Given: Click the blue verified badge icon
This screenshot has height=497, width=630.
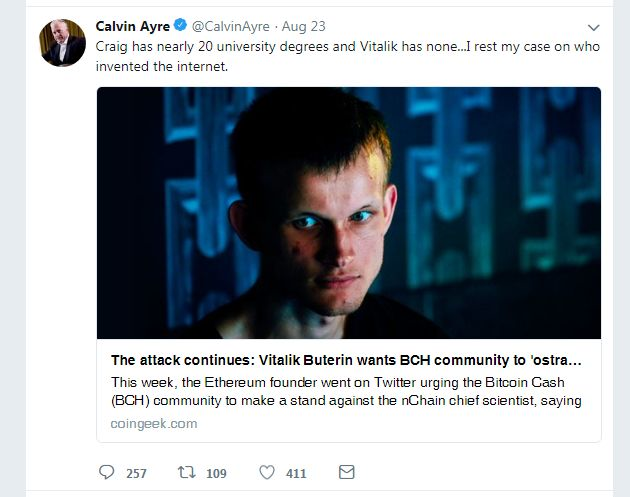Looking at the screenshot, I should coord(180,25).
